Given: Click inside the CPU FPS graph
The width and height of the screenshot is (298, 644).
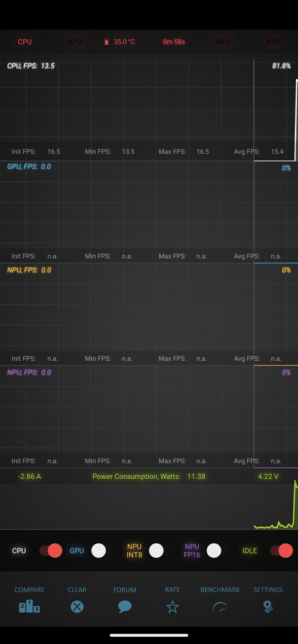Looking at the screenshot, I should [149, 107].
